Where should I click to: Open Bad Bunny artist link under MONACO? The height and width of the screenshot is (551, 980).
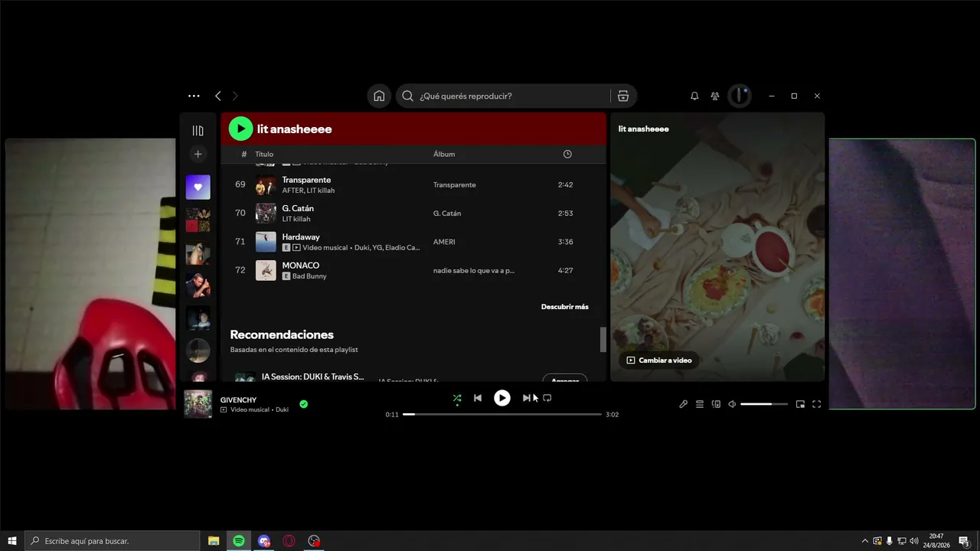[x=309, y=276]
